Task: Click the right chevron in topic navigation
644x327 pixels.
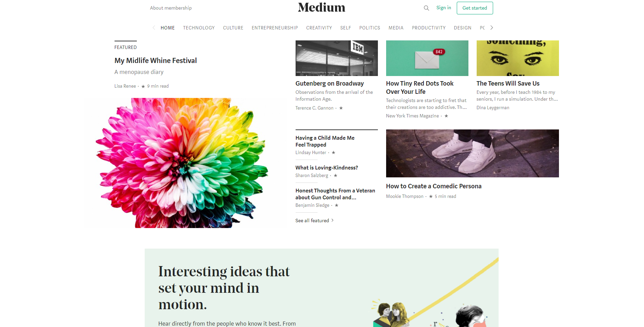Action: tap(492, 28)
